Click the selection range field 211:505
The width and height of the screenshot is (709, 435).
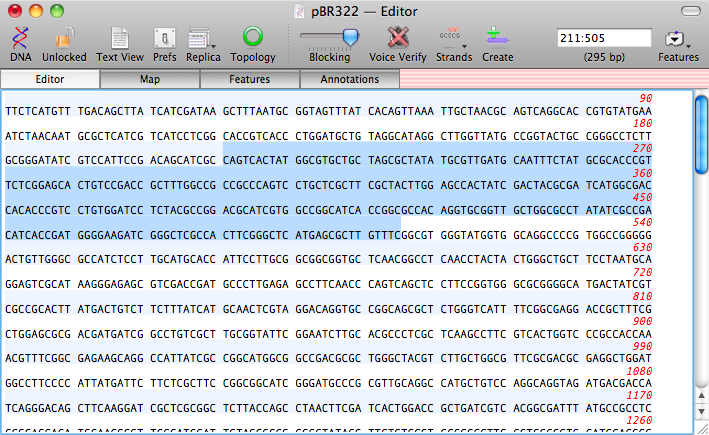[603, 38]
